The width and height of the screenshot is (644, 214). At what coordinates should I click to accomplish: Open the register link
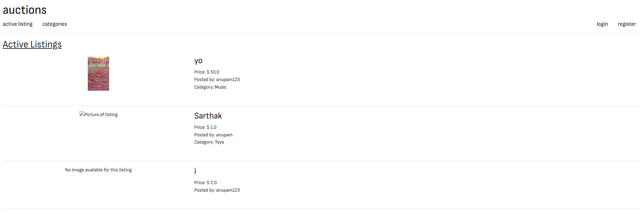626,24
